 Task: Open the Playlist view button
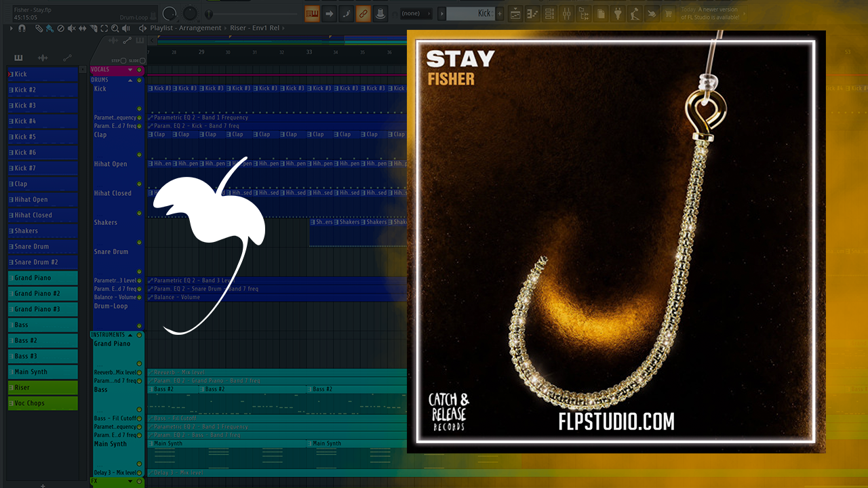point(515,13)
